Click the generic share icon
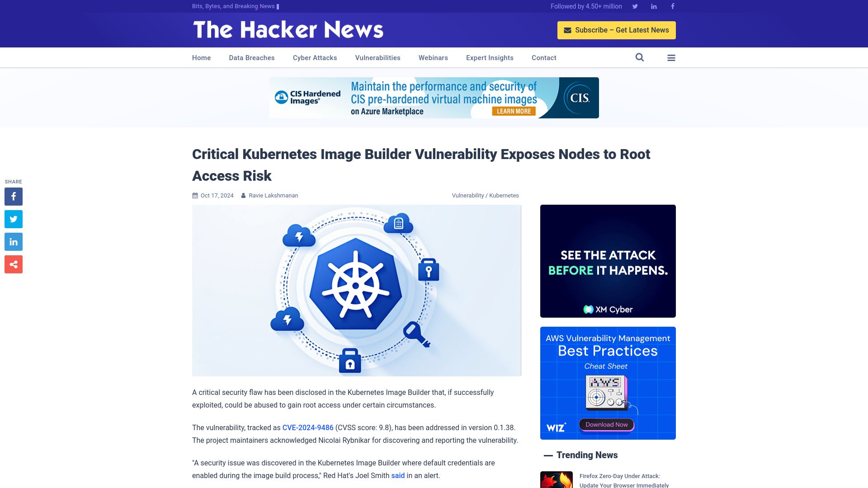 13,264
